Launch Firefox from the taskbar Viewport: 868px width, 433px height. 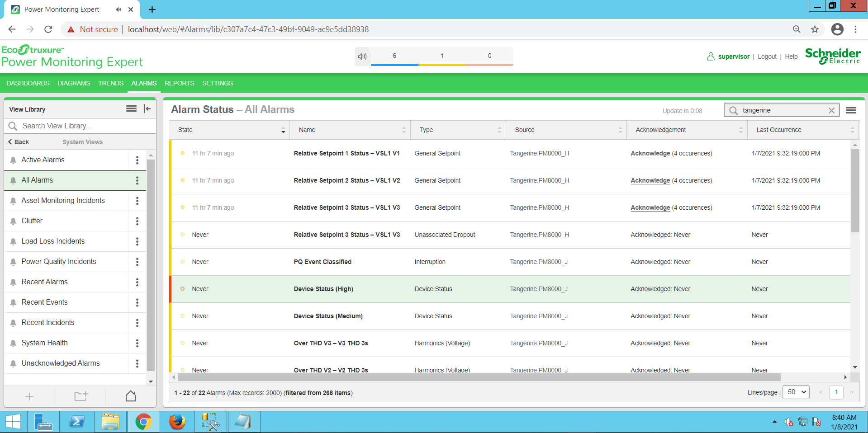[177, 422]
